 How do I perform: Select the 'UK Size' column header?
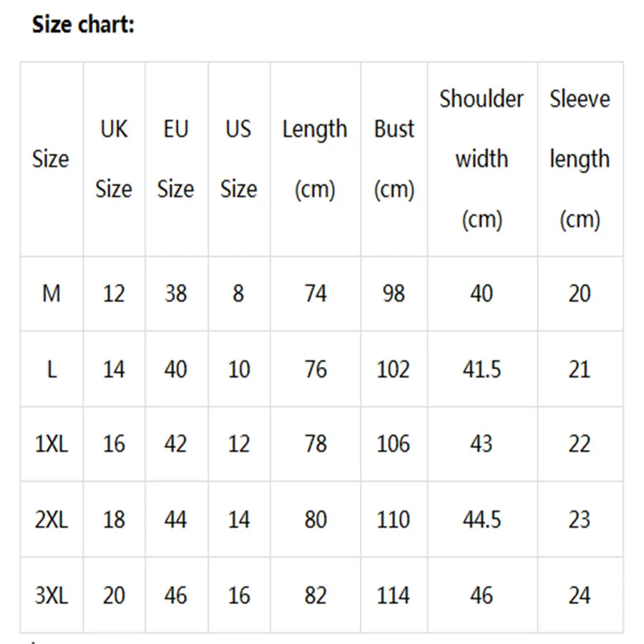pyautogui.click(x=114, y=159)
